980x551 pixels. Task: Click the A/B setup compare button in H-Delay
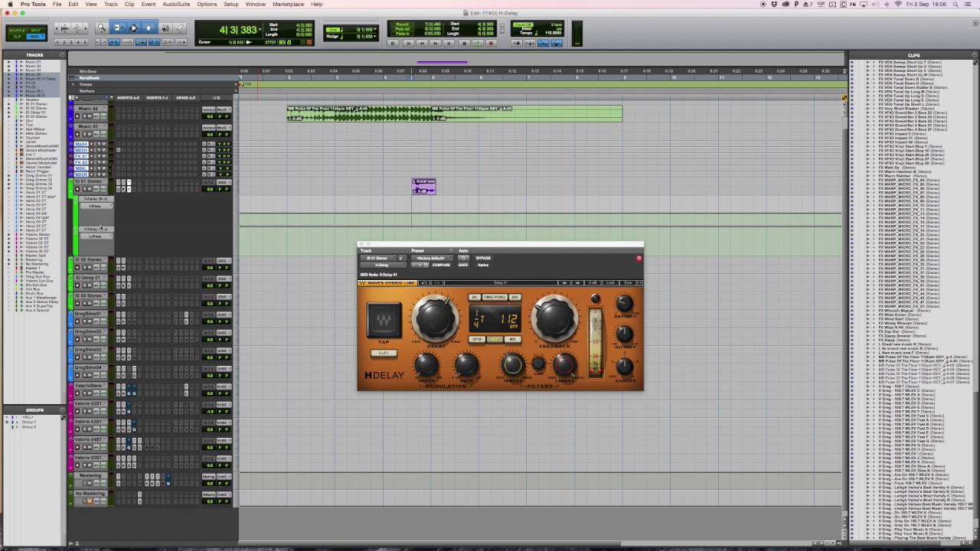coord(593,283)
